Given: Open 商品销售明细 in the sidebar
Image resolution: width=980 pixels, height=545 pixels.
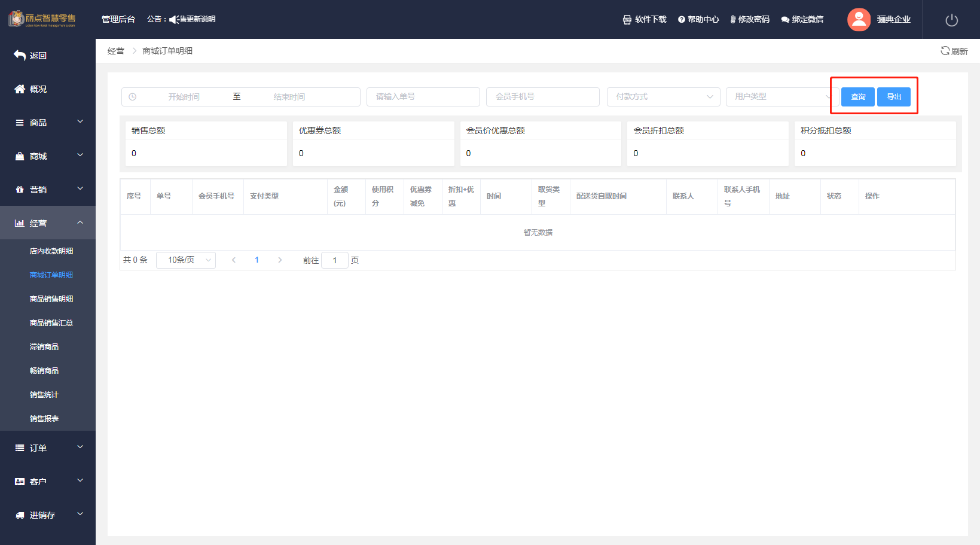Looking at the screenshot, I should pyautogui.click(x=51, y=299).
